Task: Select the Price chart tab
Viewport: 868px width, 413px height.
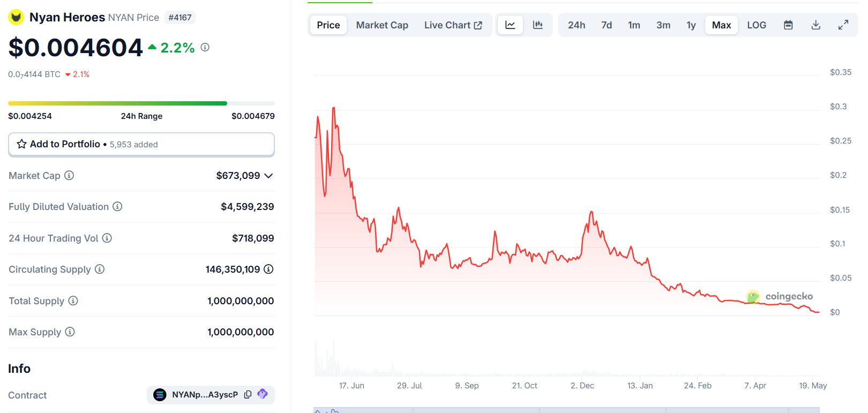Action: [328, 25]
